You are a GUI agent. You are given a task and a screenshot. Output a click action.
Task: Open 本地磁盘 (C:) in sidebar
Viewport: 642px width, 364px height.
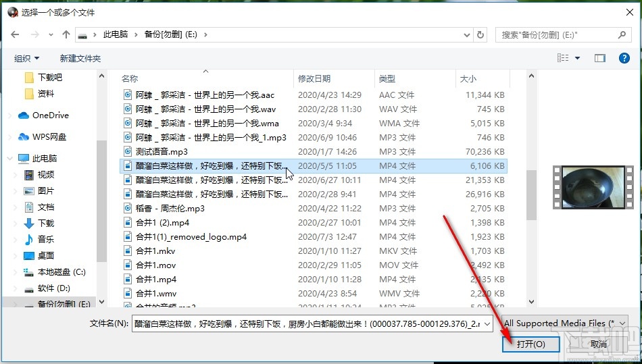(x=55, y=272)
